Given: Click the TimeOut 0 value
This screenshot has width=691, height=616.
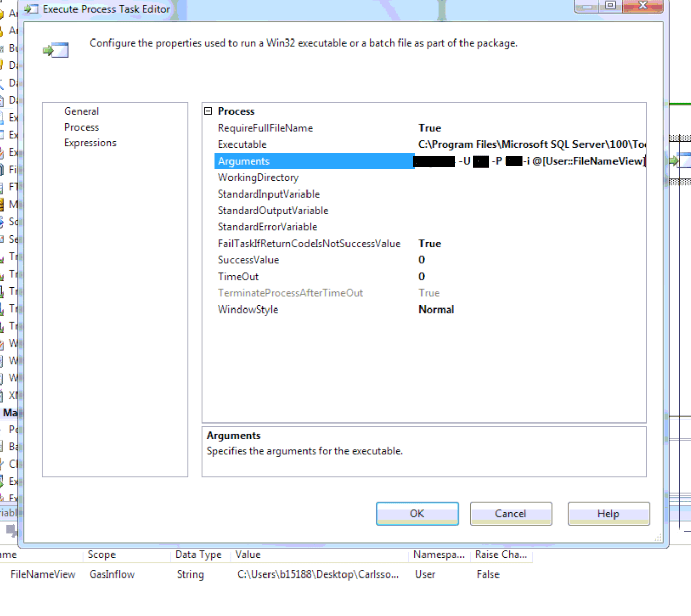Looking at the screenshot, I should click(x=421, y=277).
